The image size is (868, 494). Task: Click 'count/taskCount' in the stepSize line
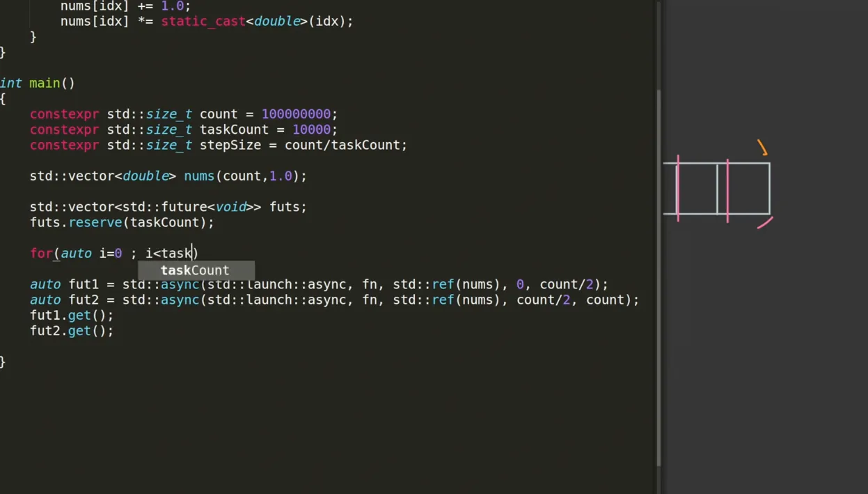click(342, 145)
